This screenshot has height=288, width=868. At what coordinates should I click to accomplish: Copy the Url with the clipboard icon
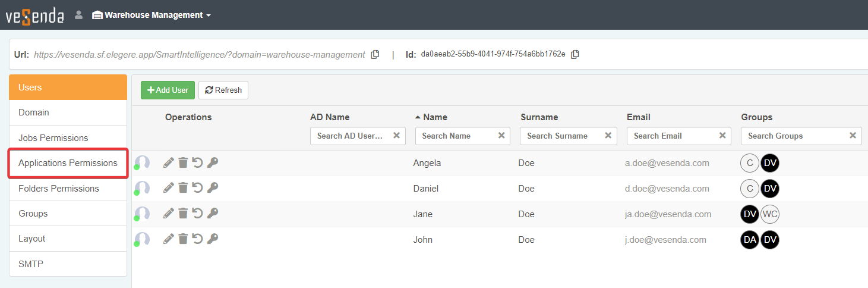pos(375,55)
